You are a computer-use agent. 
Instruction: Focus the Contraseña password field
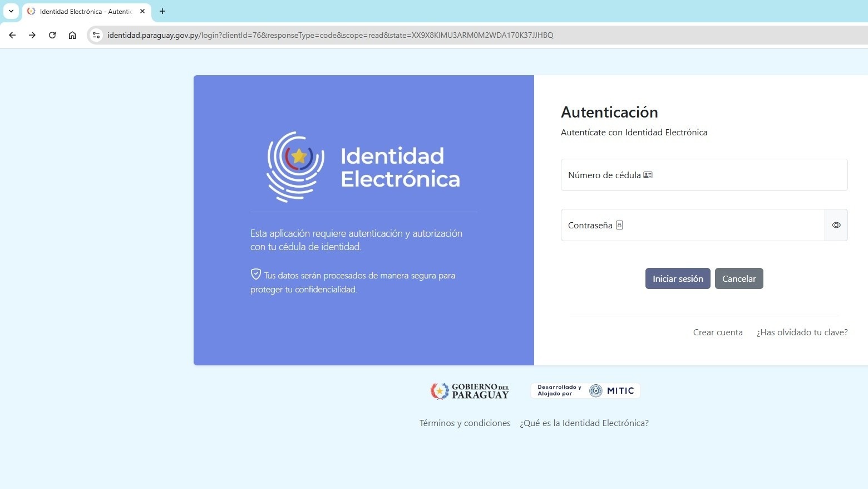[x=692, y=225]
